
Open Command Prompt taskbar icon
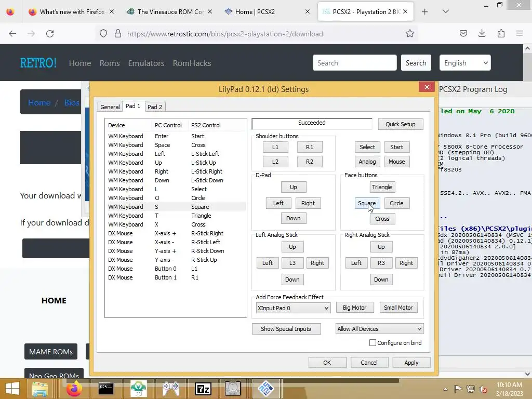click(x=106, y=389)
